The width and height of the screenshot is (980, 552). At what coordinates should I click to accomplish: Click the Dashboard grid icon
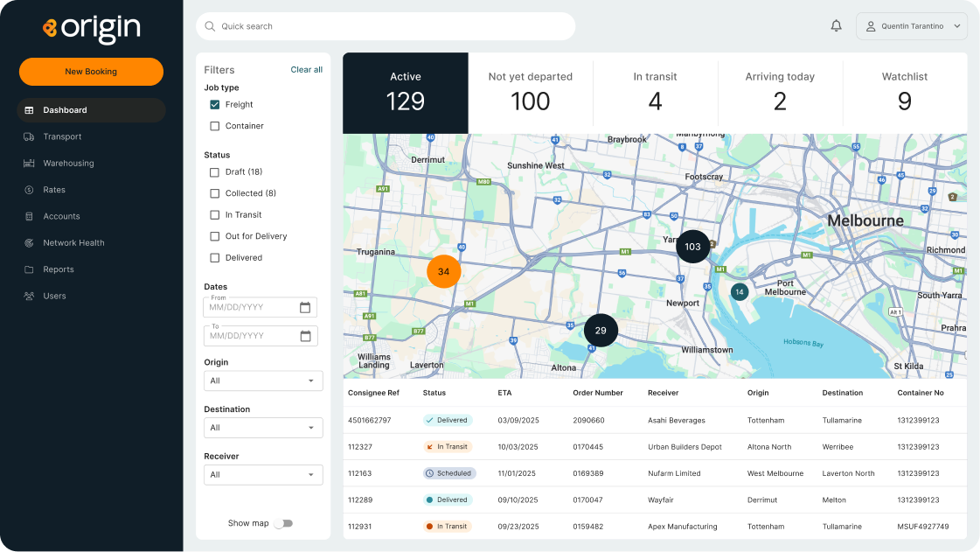(x=29, y=110)
